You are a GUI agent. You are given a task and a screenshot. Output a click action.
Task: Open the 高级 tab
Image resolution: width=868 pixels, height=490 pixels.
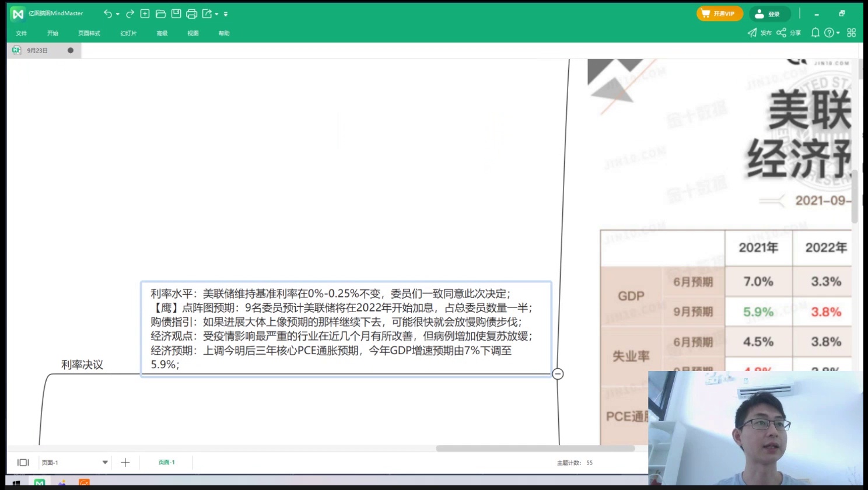(x=162, y=33)
